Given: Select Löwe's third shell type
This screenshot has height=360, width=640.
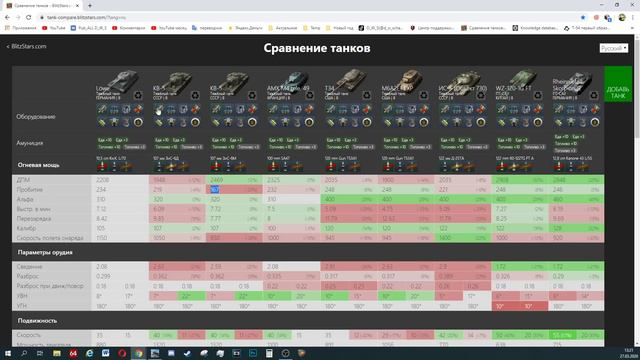Looking at the screenshot, I should tap(127, 166).
